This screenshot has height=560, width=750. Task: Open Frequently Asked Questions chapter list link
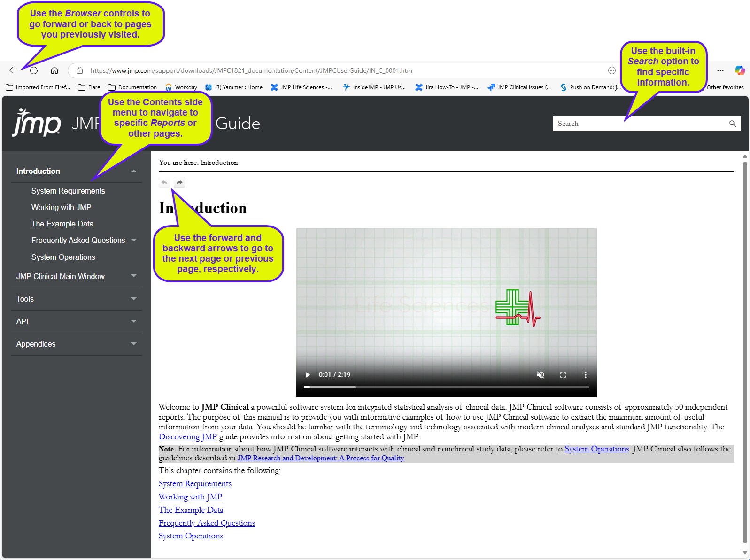[x=207, y=523]
